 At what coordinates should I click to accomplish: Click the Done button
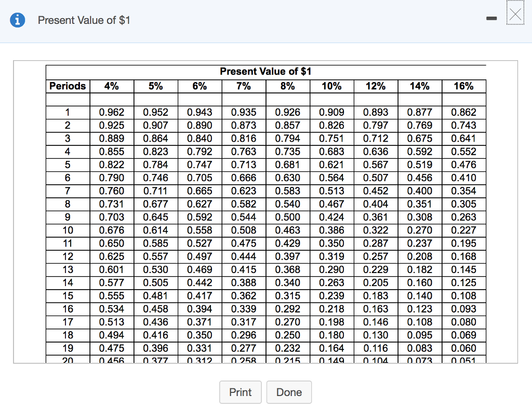click(289, 392)
